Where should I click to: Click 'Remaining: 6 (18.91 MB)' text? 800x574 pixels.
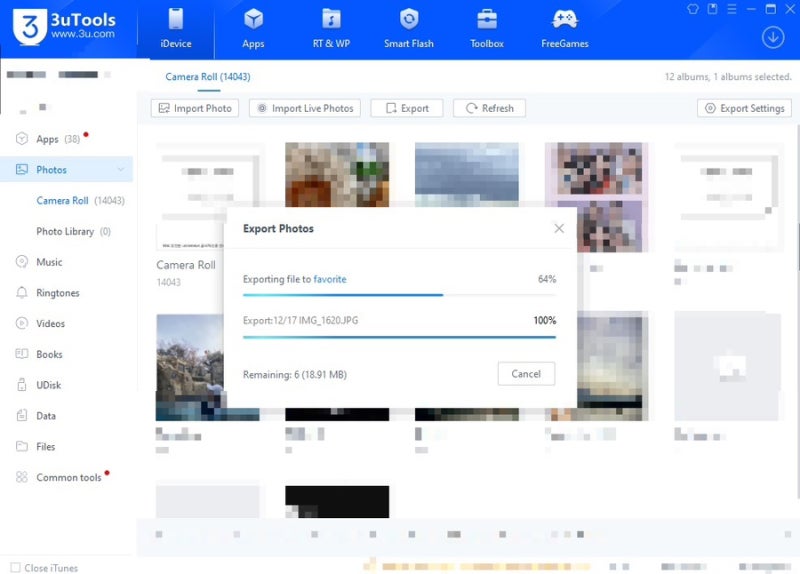(295, 375)
